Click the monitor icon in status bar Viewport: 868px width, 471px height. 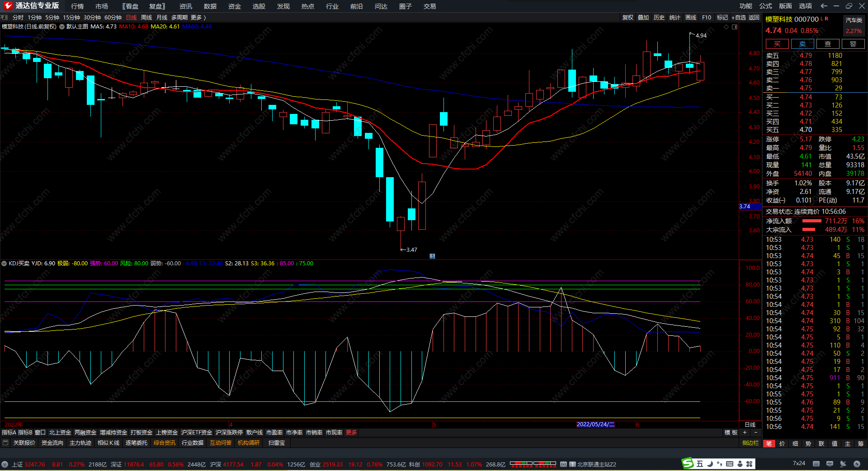pyautogui.click(x=830, y=464)
